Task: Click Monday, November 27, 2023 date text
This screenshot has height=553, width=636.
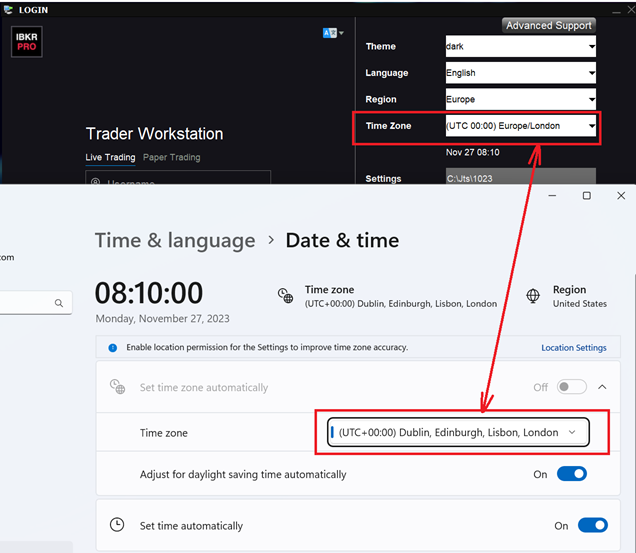Action: point(162,319)
